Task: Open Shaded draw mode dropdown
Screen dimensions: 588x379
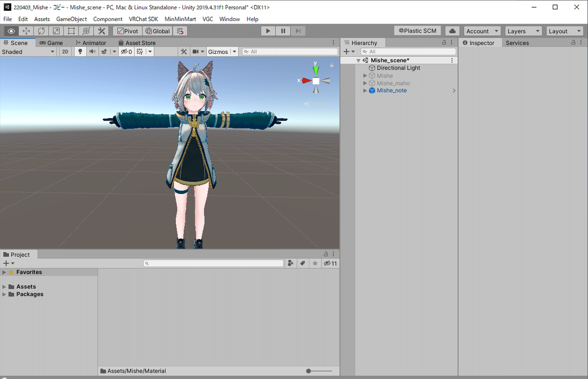Action: click(x=28, y=51)
